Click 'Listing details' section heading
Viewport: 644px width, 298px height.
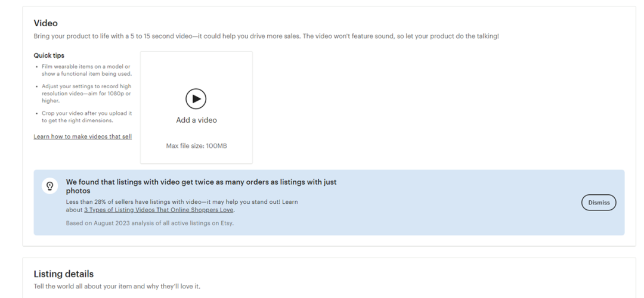coord(64,274)
